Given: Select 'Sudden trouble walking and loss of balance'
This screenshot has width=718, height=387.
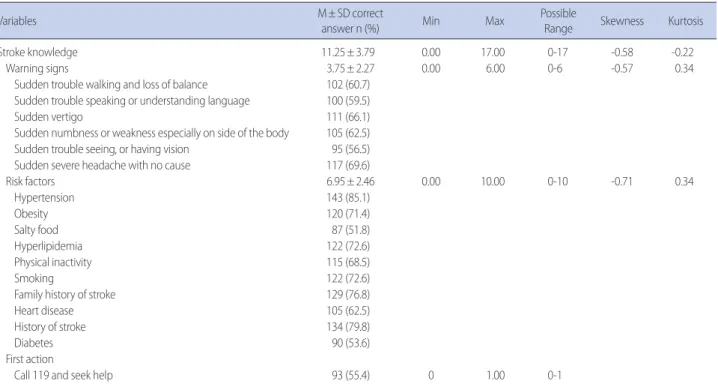Looking at the screenshot, I should coord(111,85).
